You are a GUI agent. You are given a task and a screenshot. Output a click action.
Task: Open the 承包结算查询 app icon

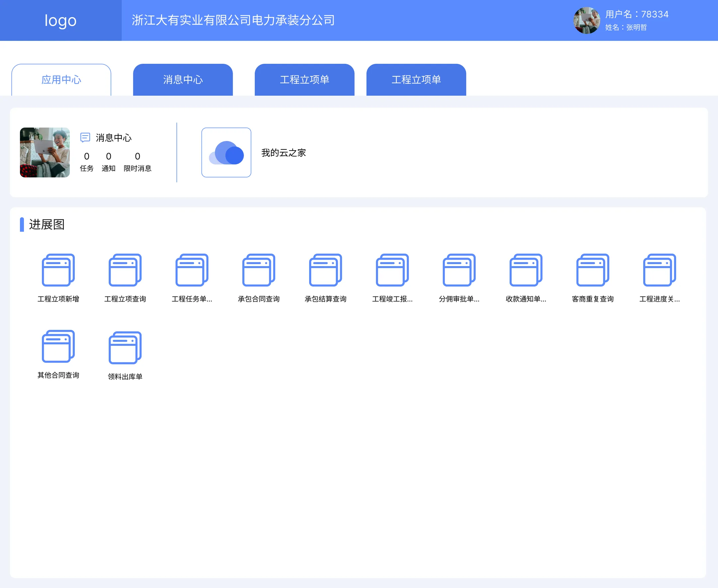(325, 270)
